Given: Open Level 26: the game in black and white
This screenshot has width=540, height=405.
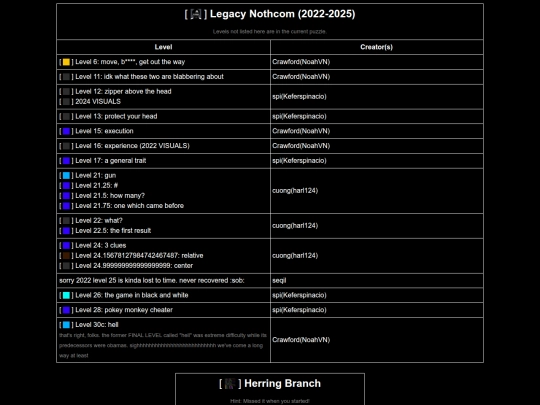Looking at the screenshot, I should tap(132, 295).
